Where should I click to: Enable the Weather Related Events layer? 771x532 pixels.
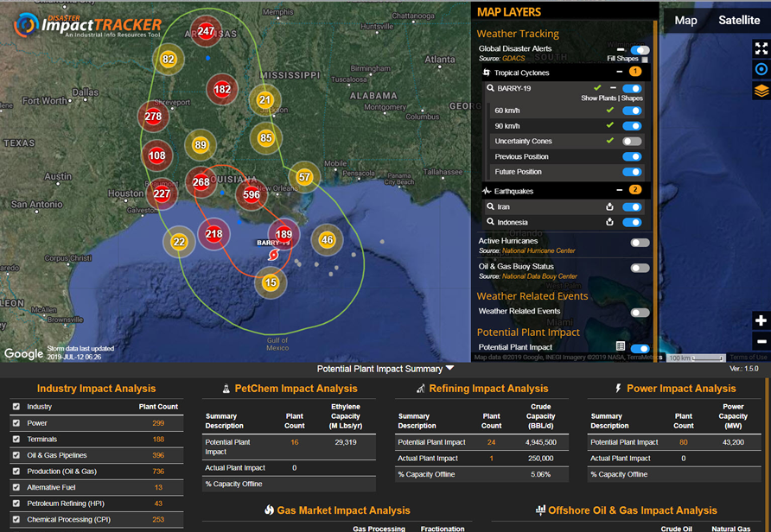tap(640, 313)
